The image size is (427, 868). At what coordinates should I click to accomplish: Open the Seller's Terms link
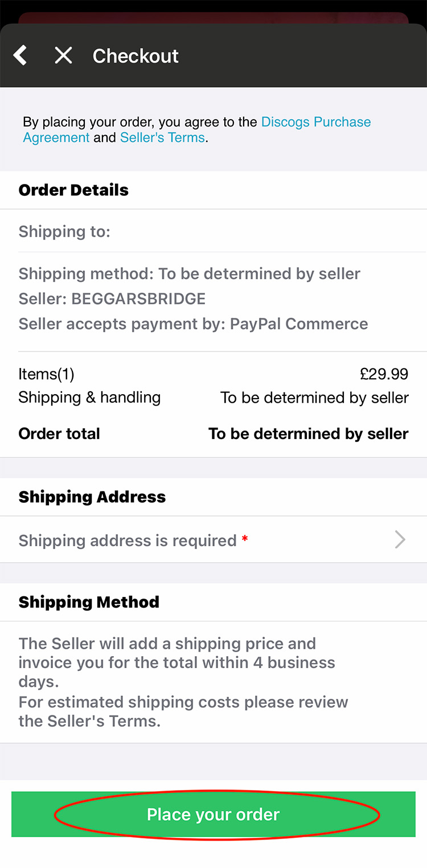162,138
